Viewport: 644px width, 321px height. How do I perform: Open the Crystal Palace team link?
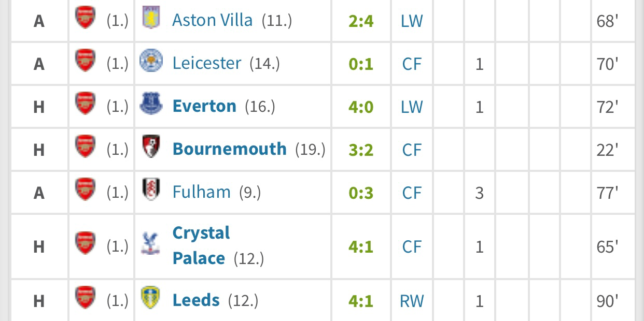coord(202,245)
